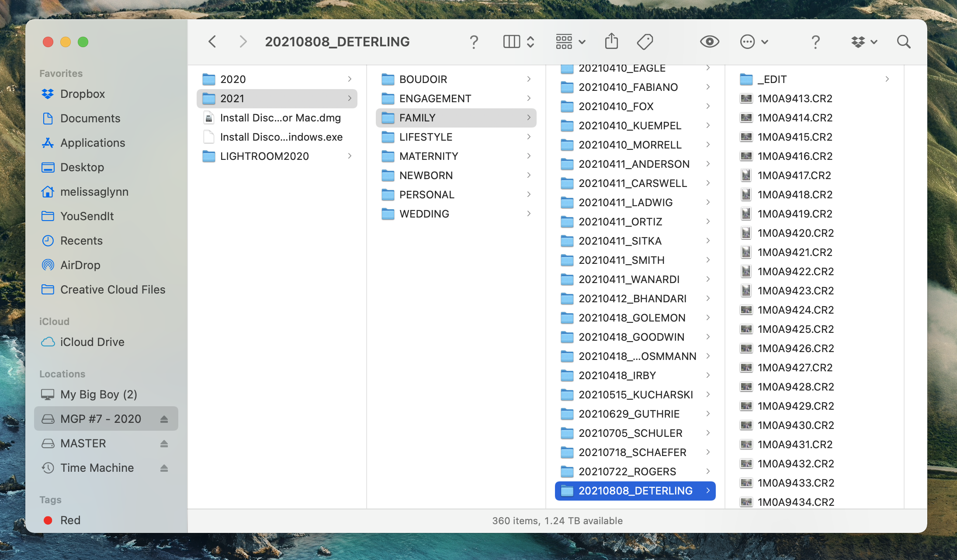Click the Edit Tags icon
Viewport: 957px width, 560px height.
pos(645,42)
